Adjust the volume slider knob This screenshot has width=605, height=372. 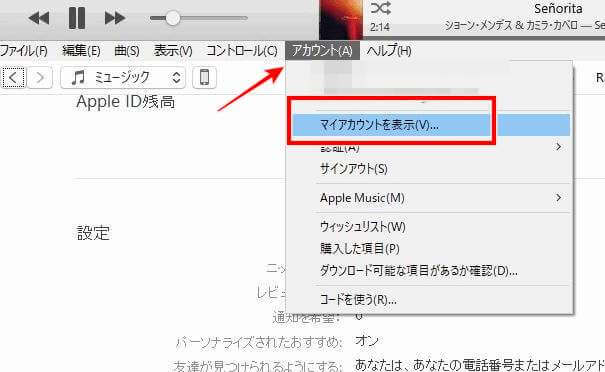coord(172,18)
